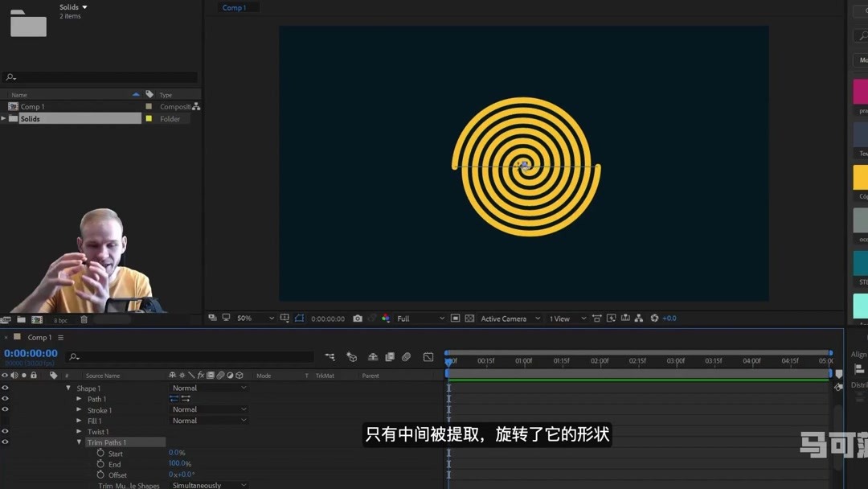Image resolution: width=868 pixels, height=489 pixels.
Task: Take a snapshot with the camera icon
Action: tap(357, 318)
